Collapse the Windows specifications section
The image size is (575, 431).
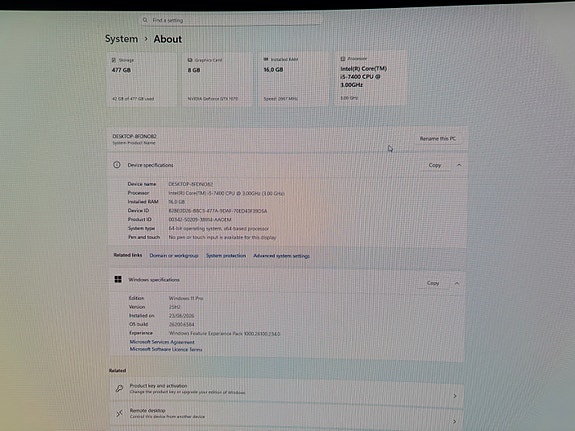tap(457, 283)
